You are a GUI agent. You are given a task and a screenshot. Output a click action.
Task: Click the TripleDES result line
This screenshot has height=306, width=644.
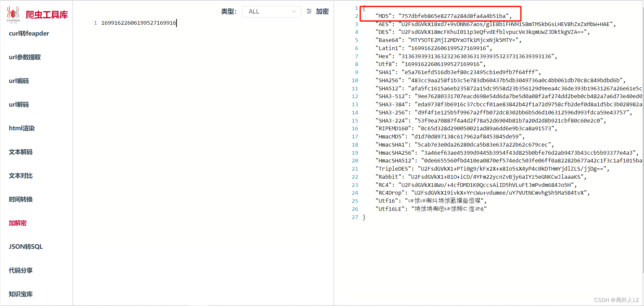point(492,169)
